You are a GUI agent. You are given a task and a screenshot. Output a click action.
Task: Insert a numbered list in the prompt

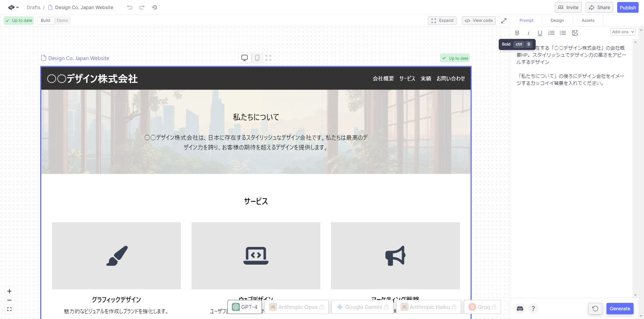(551, 33)
